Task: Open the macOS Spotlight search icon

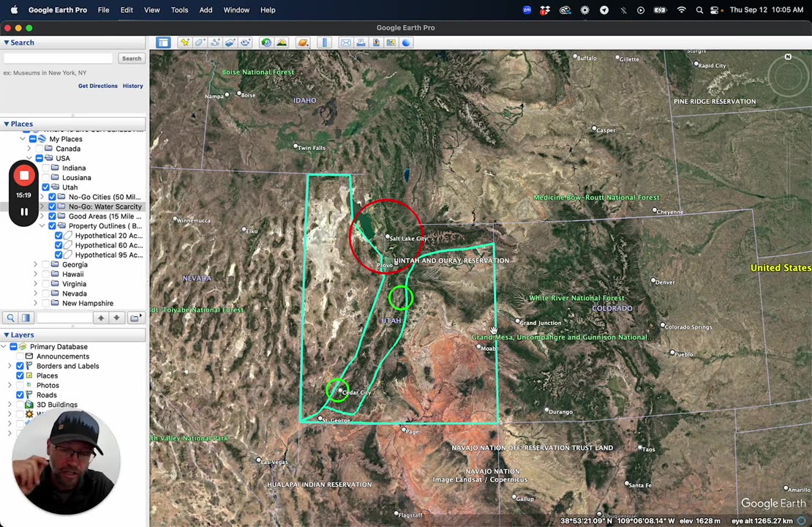Action: pyautogui.click(x=699, y=10)
